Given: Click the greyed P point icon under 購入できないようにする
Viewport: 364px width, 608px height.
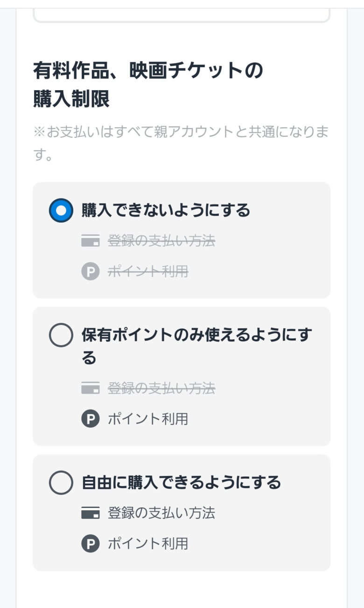Looking at the screenshot, I should [91, 271].
